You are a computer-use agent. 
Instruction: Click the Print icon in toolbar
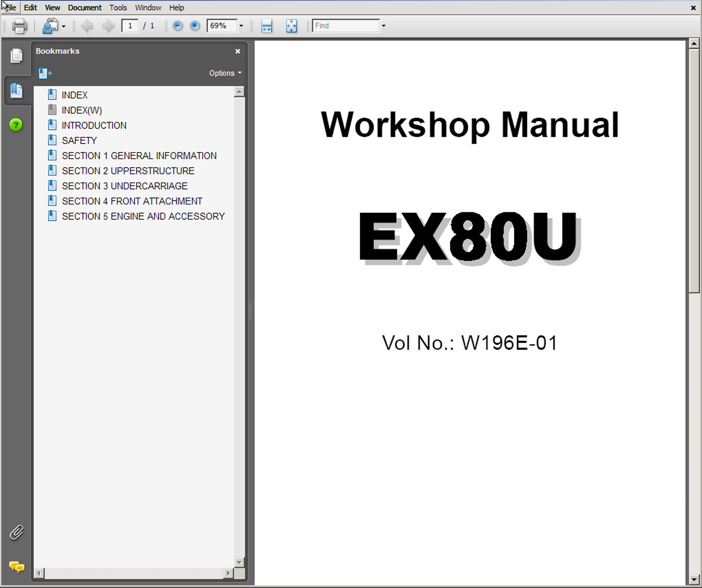(19, 26)
